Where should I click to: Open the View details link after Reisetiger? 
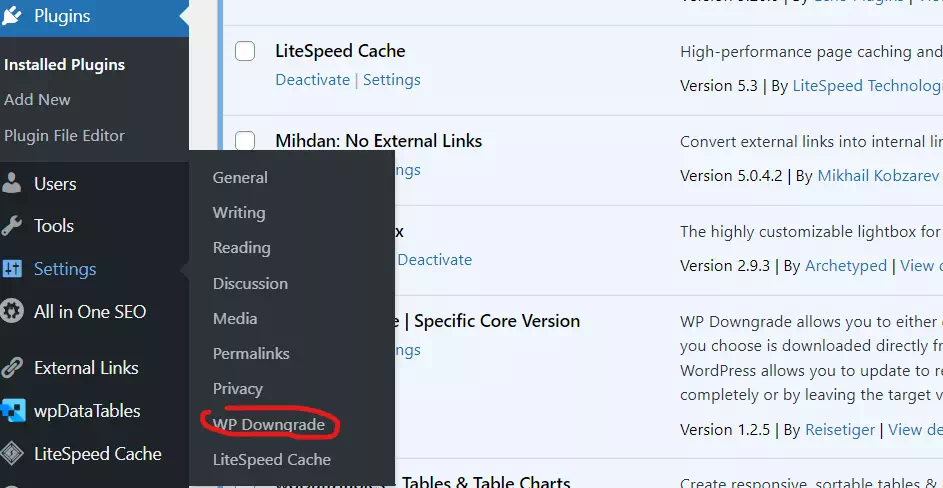915,430
